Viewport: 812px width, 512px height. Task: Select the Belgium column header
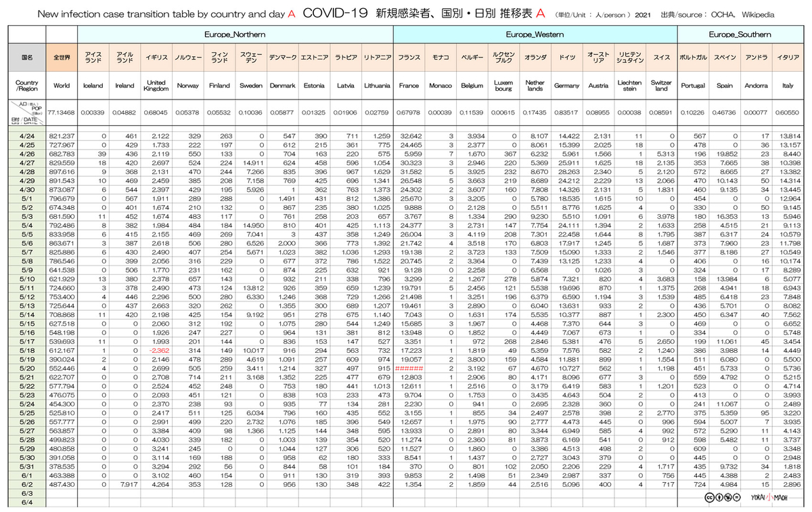point(472,86)
